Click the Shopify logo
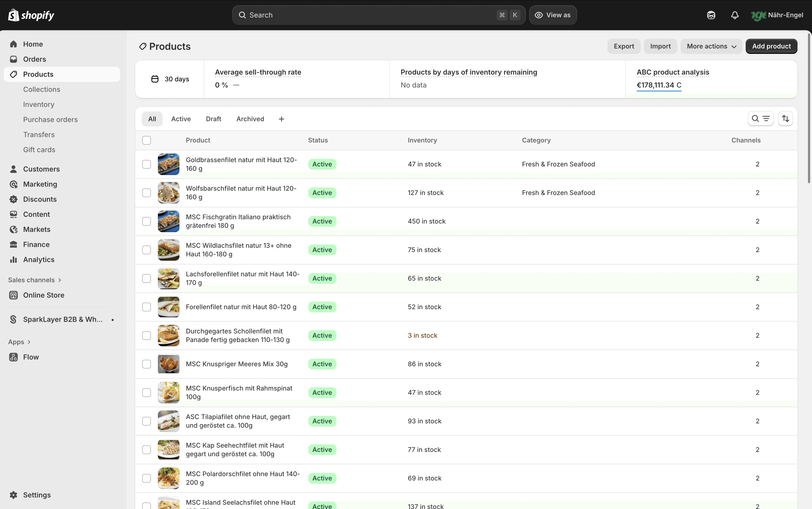The height and width of the screenshot is (509, 812). [x=31, y=15]
